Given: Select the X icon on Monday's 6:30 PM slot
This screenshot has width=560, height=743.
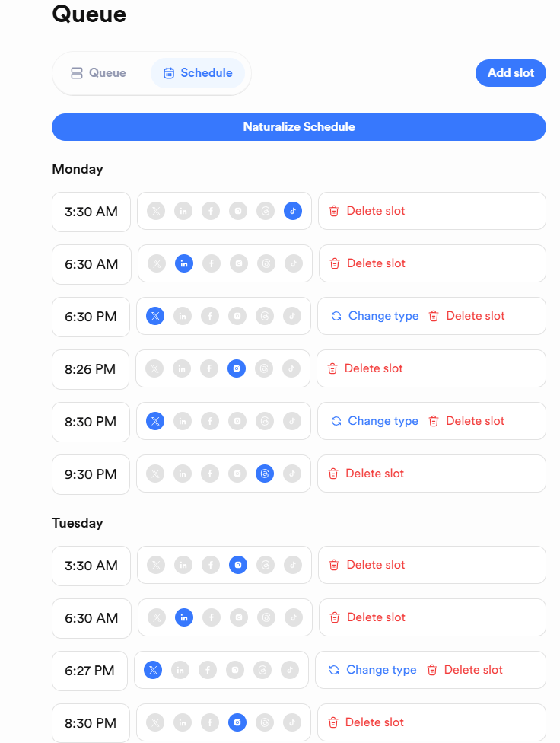Looking at the screenshot, I should click(x=155, y=316).
